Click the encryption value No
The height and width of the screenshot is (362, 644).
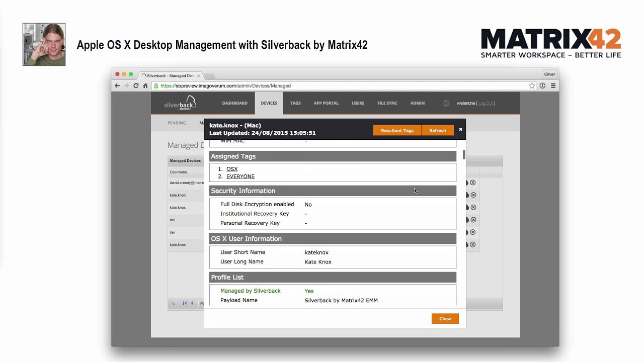[308, 205]
